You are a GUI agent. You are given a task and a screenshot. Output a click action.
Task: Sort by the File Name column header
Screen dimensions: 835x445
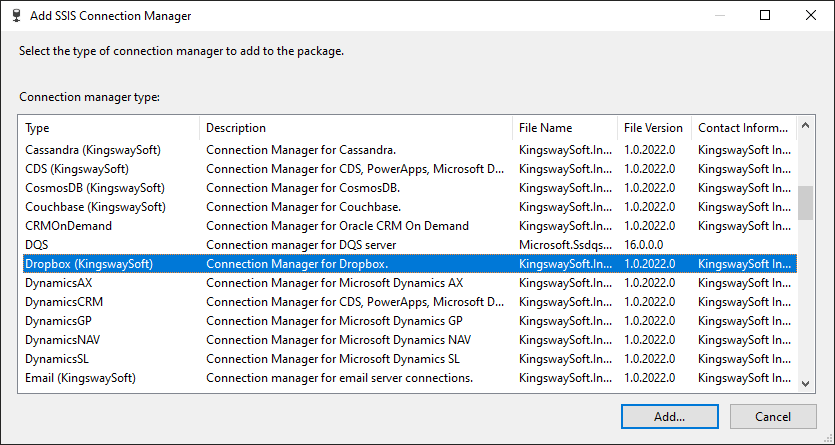point(565,128)
